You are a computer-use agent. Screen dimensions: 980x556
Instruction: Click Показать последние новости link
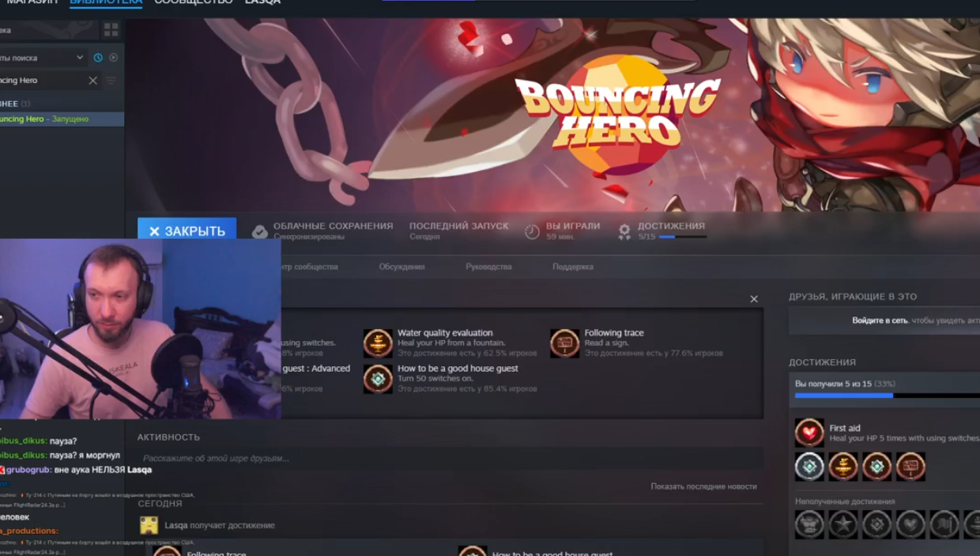(703, 486)
